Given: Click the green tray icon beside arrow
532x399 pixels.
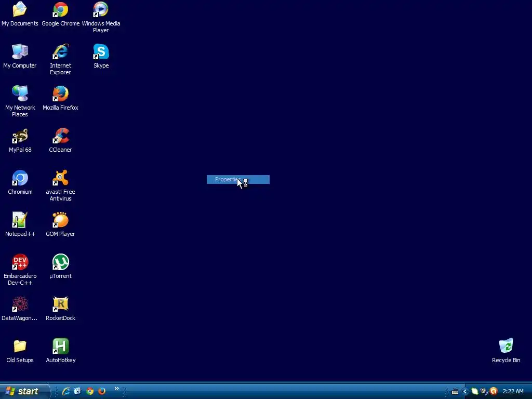Looking at the screenshot, I should (x=475, y=392).
